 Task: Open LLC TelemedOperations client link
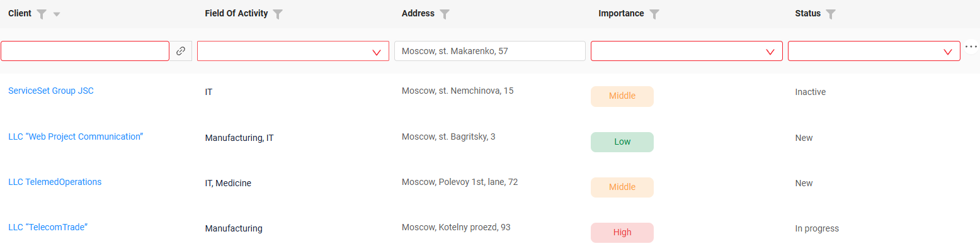coord(55,182)
